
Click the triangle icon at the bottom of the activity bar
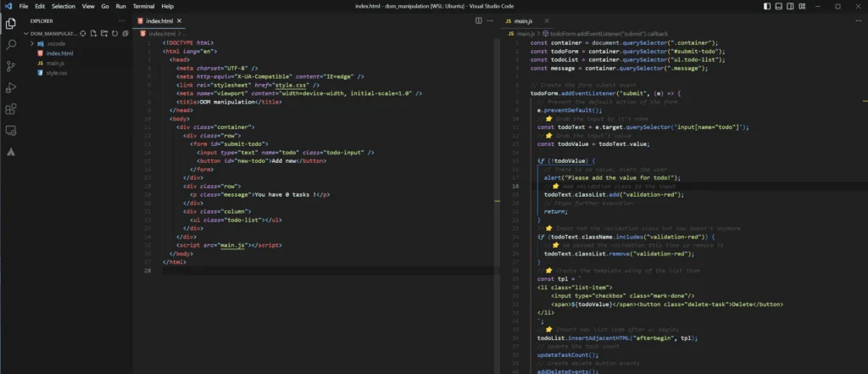coord(10,152)
